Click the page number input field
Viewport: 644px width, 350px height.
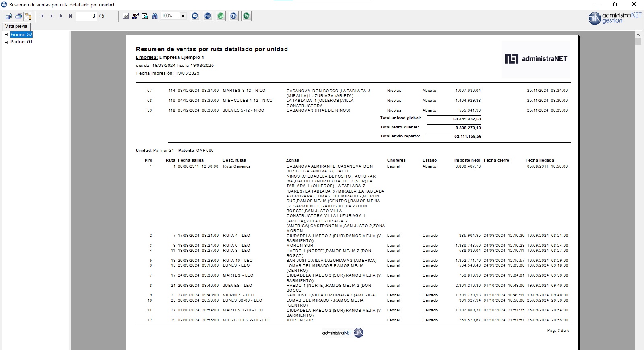(86, 16)
